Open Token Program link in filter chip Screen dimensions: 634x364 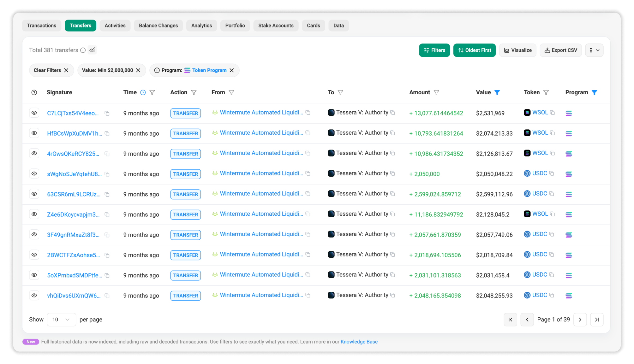click(209, 70)
